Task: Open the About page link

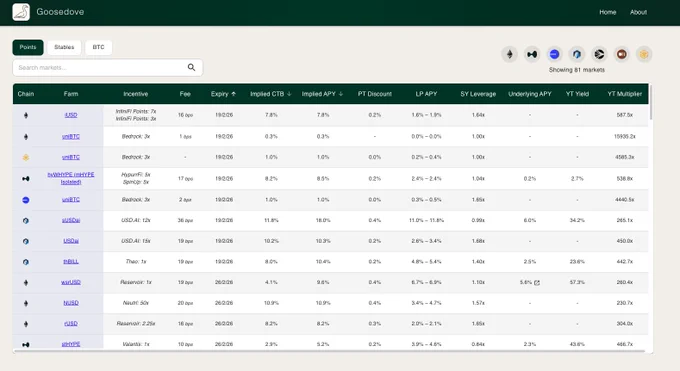Action: click(638, 12)
